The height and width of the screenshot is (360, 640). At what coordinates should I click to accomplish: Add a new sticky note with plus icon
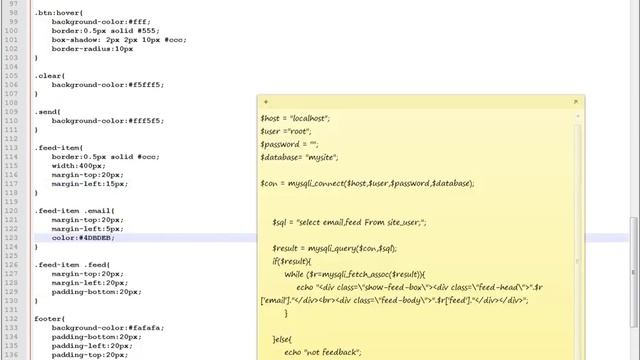266,102
